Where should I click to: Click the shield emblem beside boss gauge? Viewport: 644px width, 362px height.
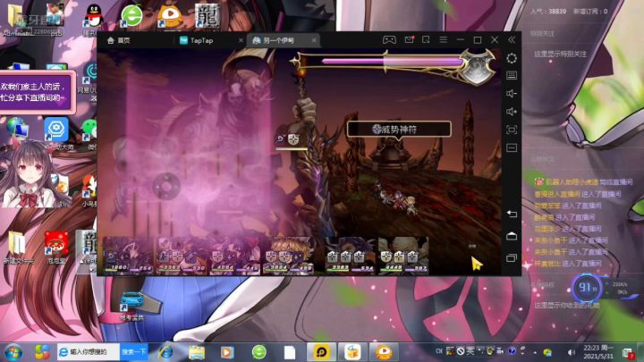click(477, 67)
